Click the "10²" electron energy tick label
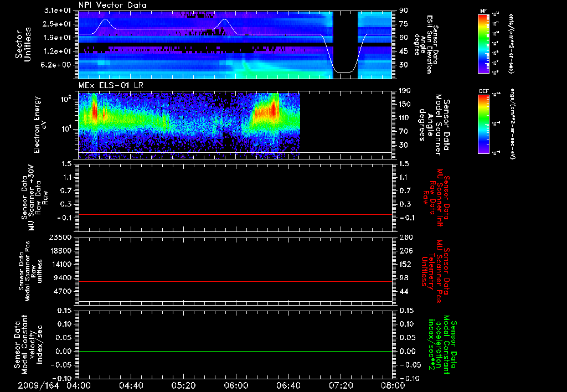The width and height of the screenshot is (567, 392). (66, 99)
